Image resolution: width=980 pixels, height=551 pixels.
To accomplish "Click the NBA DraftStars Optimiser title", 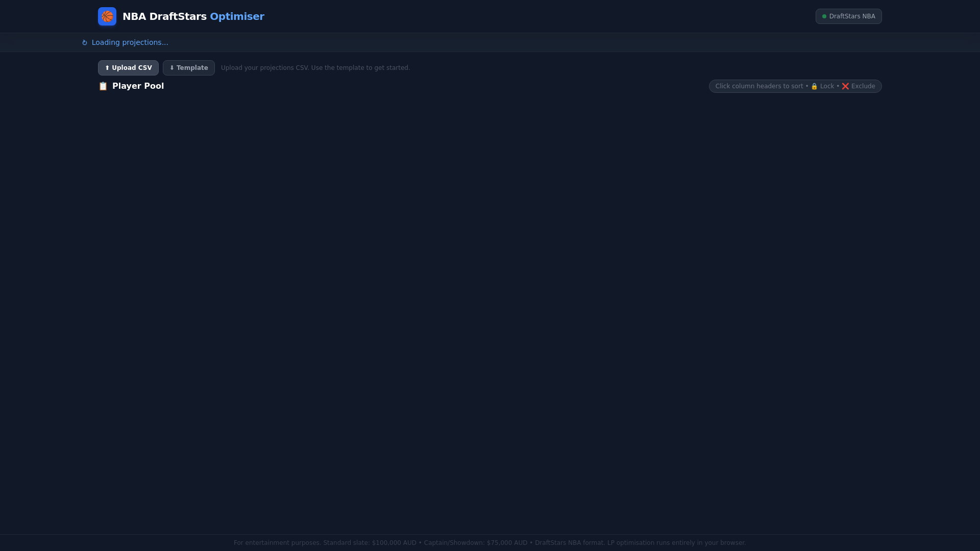I will [193, 16].
